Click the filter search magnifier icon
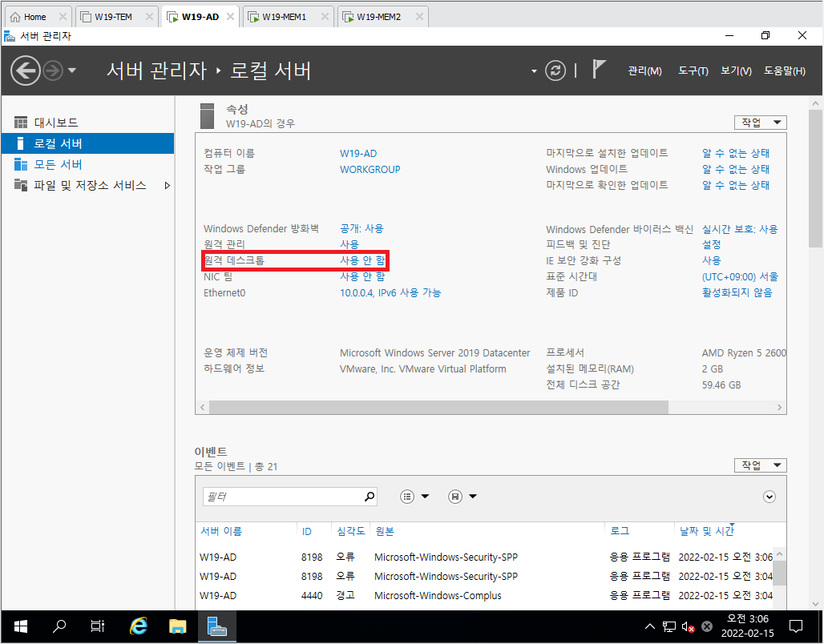The height and width of the screenshot is (644, 824). point(370,497)
